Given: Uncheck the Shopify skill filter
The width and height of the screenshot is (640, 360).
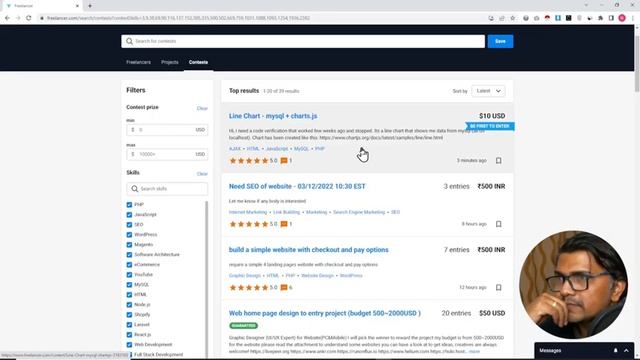Looking at the screenshot, I should [x=129, y=315].
